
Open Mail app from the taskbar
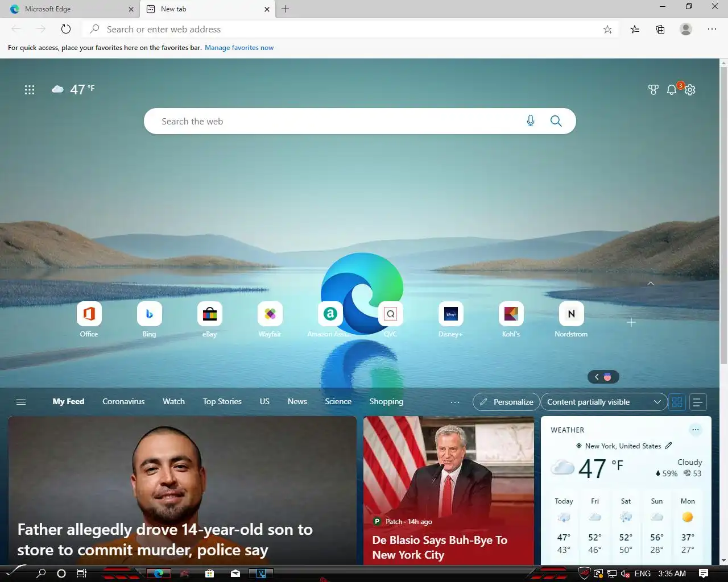[x=235, y=573]
